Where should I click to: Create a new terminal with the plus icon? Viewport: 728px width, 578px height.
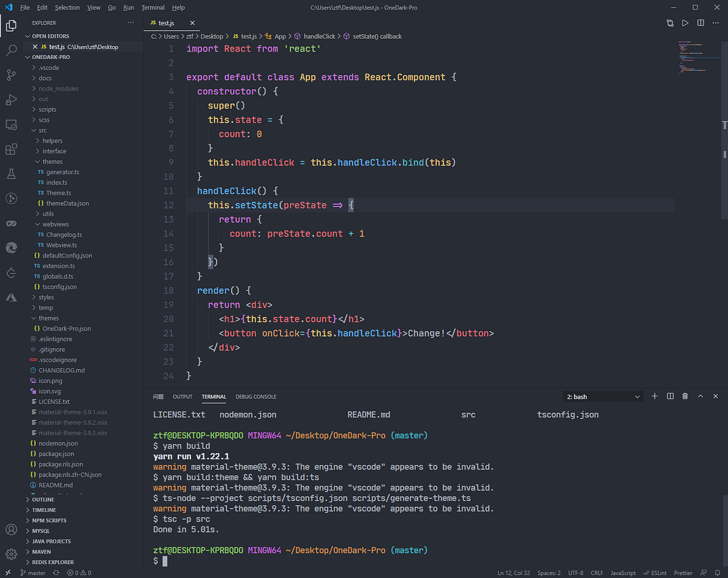click(x=654, y=396)
